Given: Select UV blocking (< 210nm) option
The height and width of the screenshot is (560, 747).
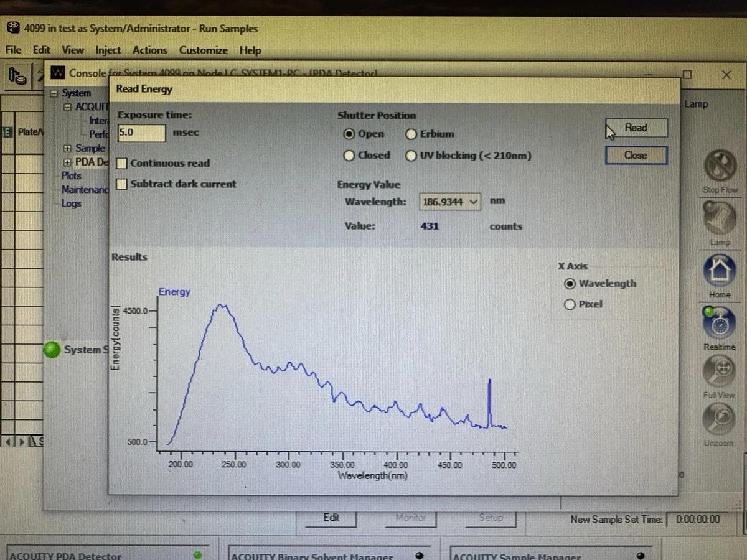Looking at the screenshot, I should pos(411,156).
